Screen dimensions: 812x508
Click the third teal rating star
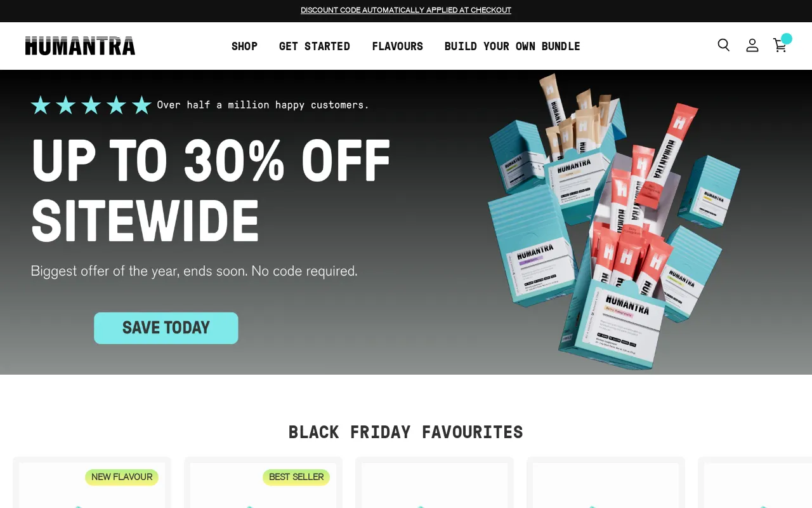[x=91, y=105]
